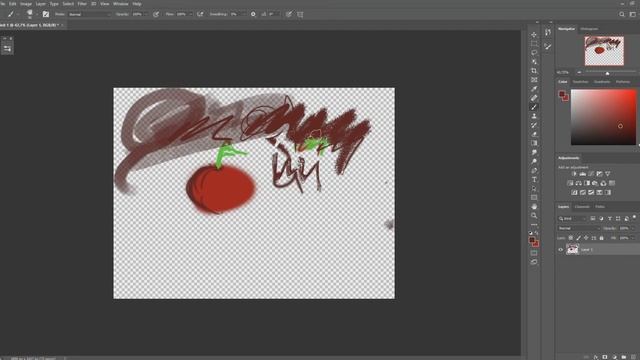
Task: Click the toolbar foreground color swatch
Action: point(532,241)
